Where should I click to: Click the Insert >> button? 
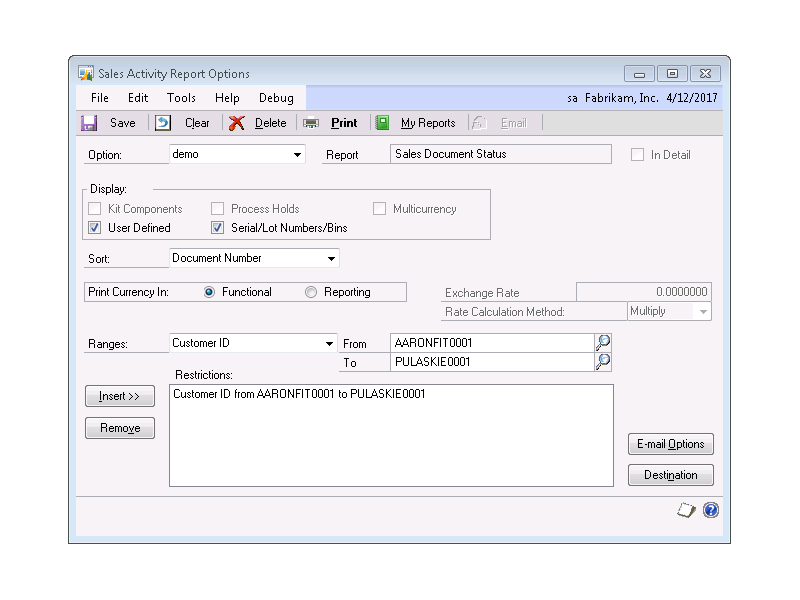click(120, 396)
